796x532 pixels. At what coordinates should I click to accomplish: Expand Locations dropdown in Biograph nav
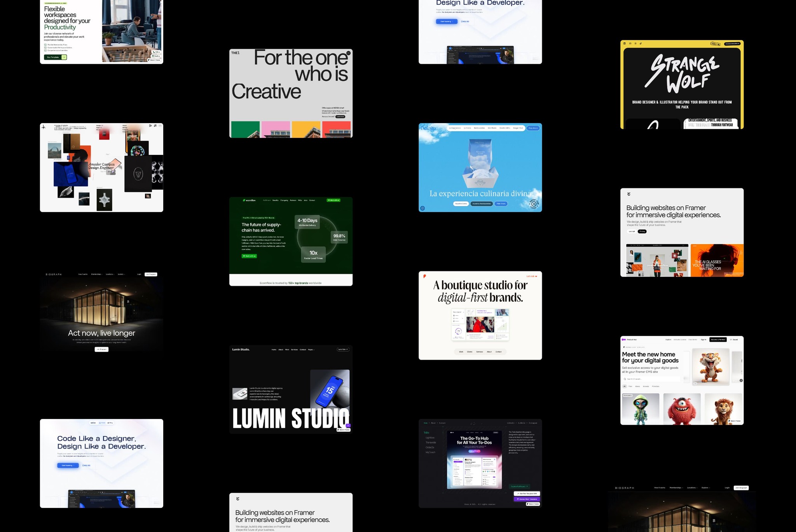pyautogui.click(x=110, y=274)
